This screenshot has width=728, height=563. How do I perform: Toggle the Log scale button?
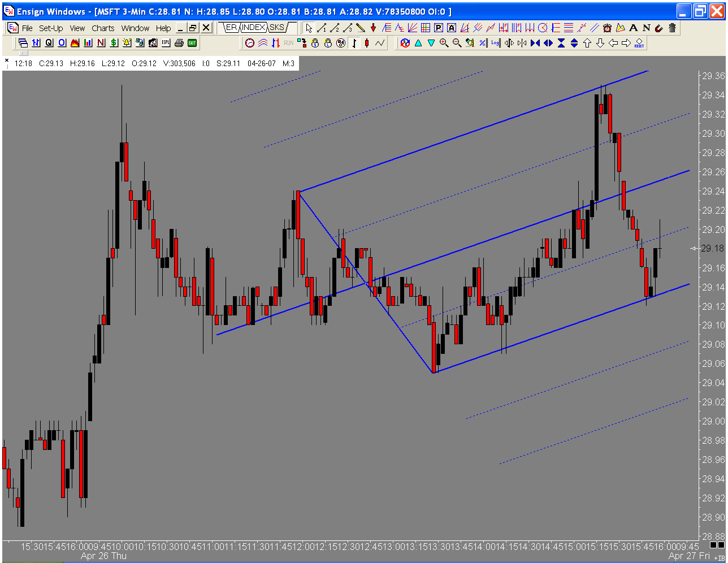496,43
